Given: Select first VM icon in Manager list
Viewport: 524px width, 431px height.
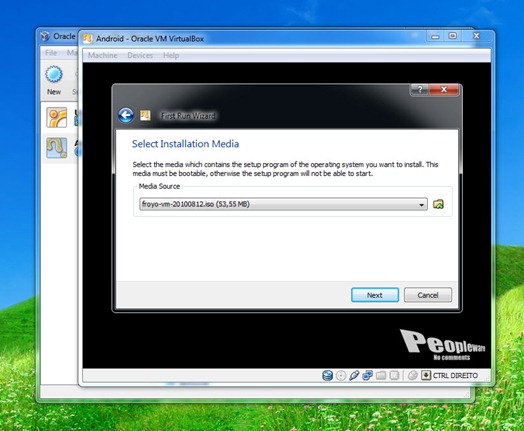Looking at the screenshot, I should (x=56, y=117).
